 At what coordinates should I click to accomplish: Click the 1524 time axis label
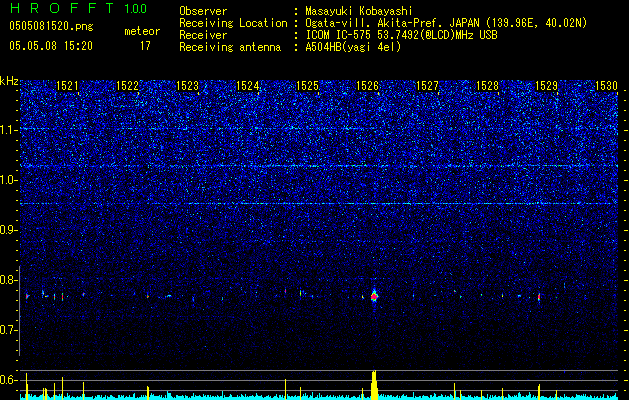point(248,86)
